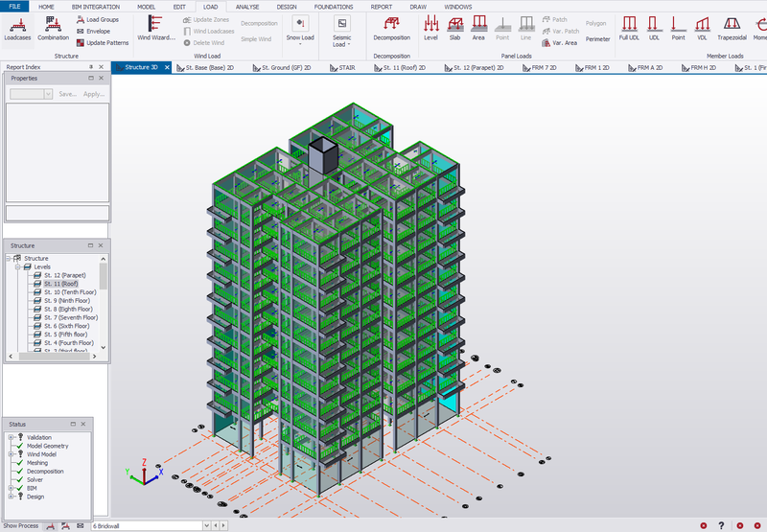Screen dimensions: 767x532
Task: Click the VDL member load icon
Action: tap(702, 28)
